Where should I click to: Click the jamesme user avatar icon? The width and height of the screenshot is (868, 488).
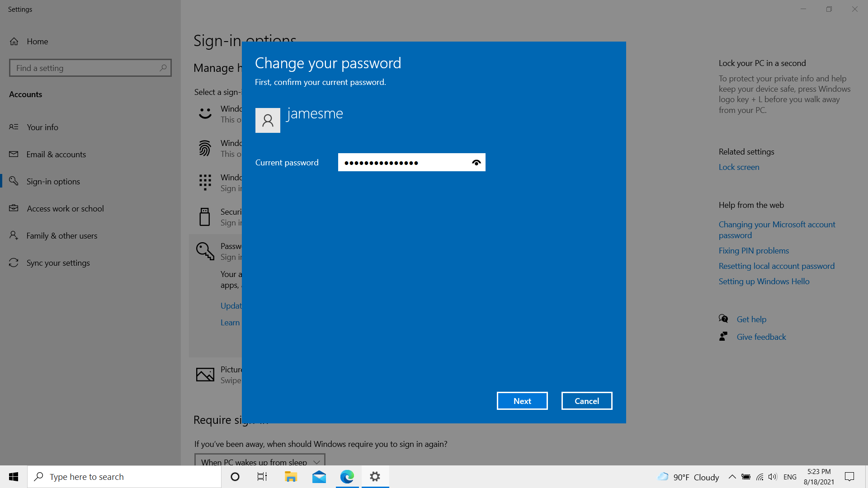[x=268, y=120]
